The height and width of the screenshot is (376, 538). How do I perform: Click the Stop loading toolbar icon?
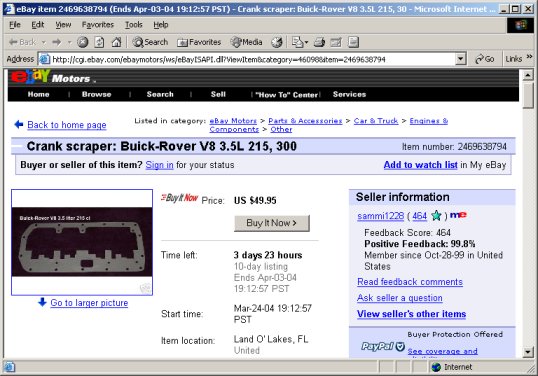pos(82,42)
